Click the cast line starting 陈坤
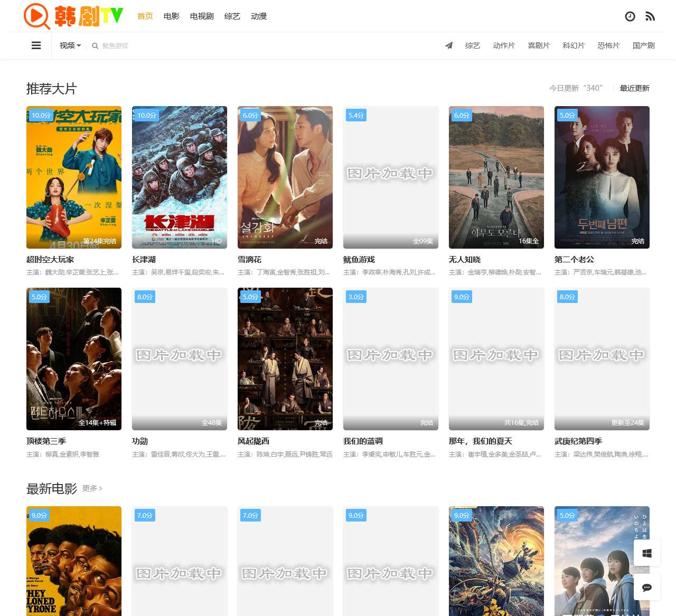676x616 pixels. 285,454
